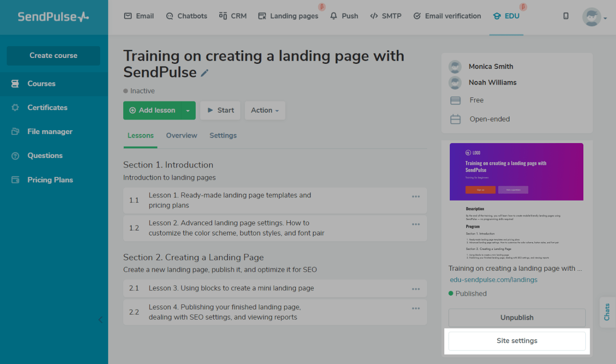Open the Push notifications section
This screenshot has width=616, height=364.
(x=344, y=16)
